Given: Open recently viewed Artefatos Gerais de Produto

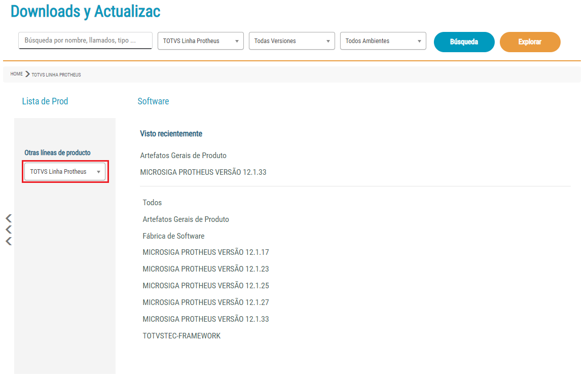Looking at the screenshot, I should pyautogui.click(x=183, y=156).
